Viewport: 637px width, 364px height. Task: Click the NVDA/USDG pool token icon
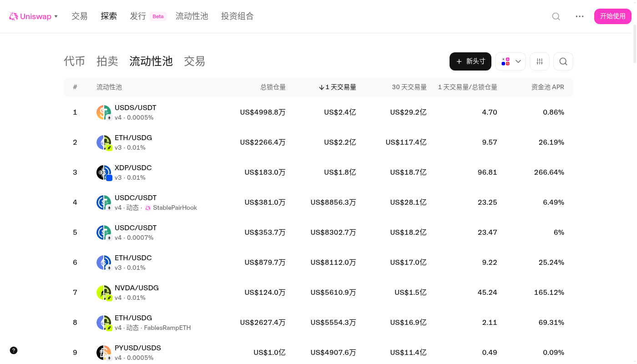[104, 293]
